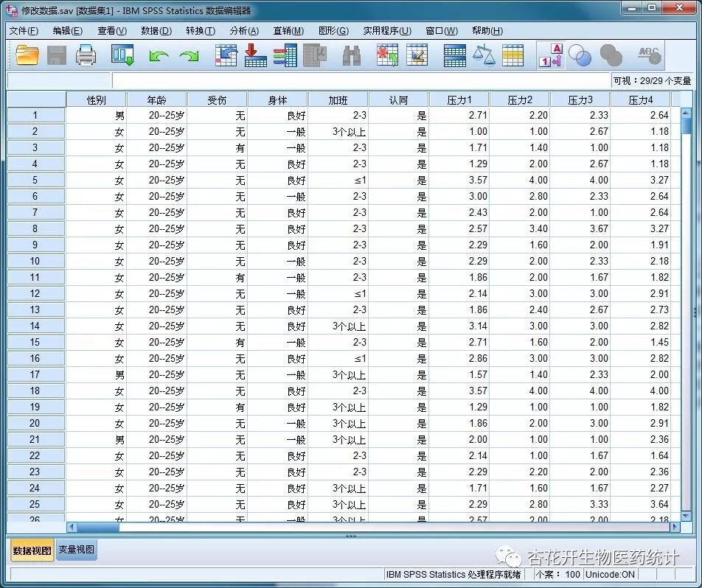The image size is (702, 588).
Task: Open a data file using the folder icon
Action: [x=27, y=55]
